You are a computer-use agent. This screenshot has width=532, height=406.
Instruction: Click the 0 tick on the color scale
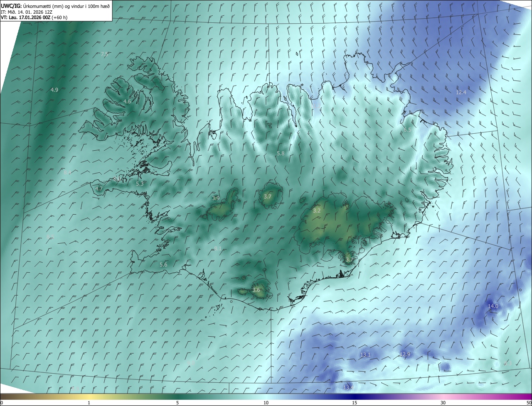tap(2, 403)
